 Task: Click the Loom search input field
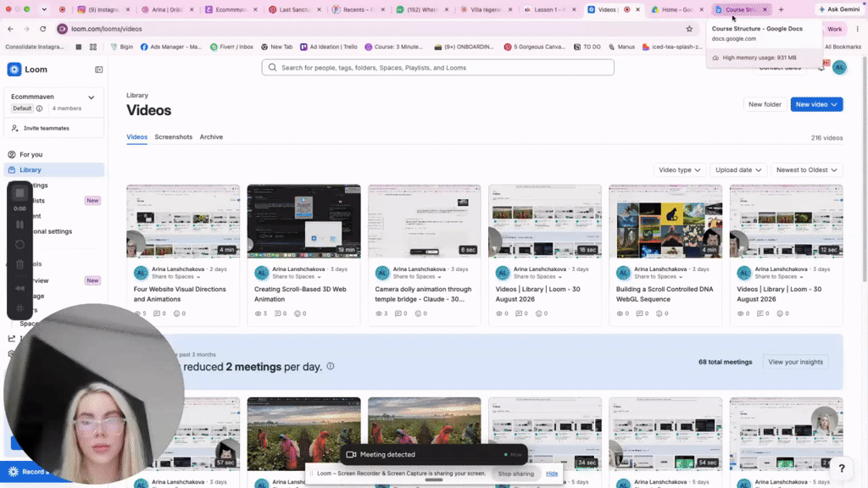(438, 68)
